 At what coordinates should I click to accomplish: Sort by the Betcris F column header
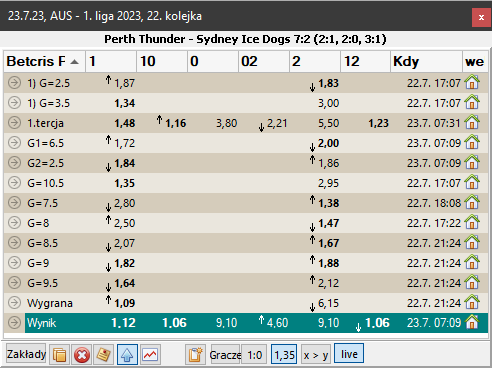pos(45,61)
